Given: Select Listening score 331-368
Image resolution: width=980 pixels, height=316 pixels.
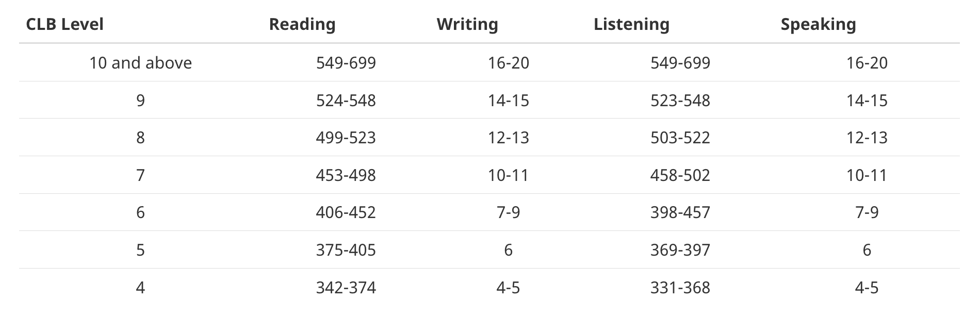Looking at the screenshot, I should point(680,288).
